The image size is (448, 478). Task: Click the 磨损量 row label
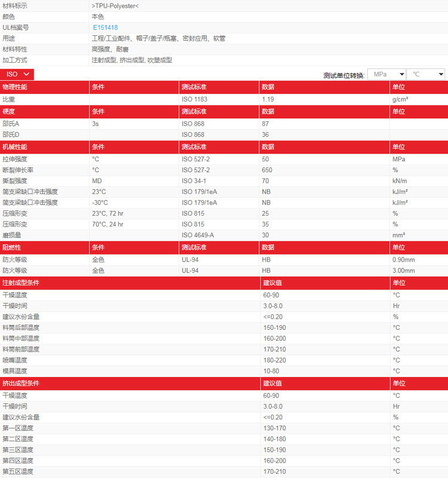click(12, 235)
